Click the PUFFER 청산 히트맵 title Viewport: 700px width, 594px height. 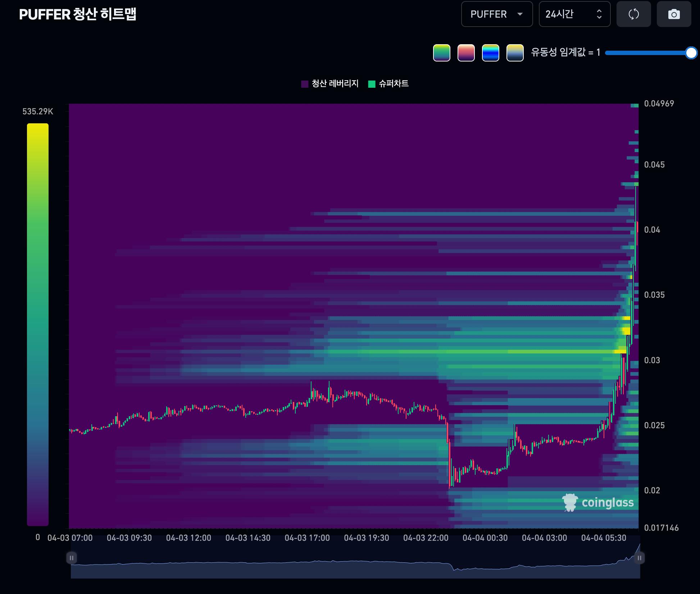[x=78, y=14]
